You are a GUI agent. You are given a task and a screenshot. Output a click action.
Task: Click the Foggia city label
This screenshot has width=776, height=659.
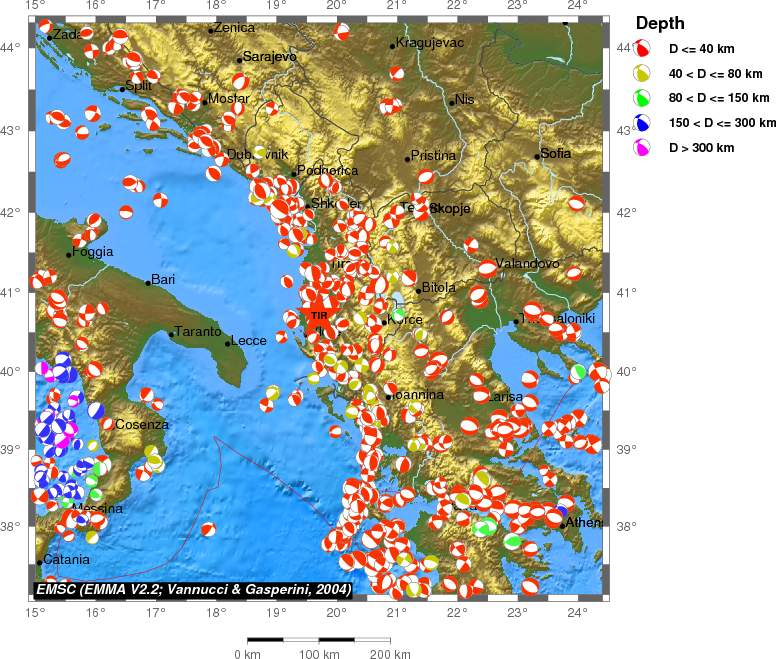point(93,252)
